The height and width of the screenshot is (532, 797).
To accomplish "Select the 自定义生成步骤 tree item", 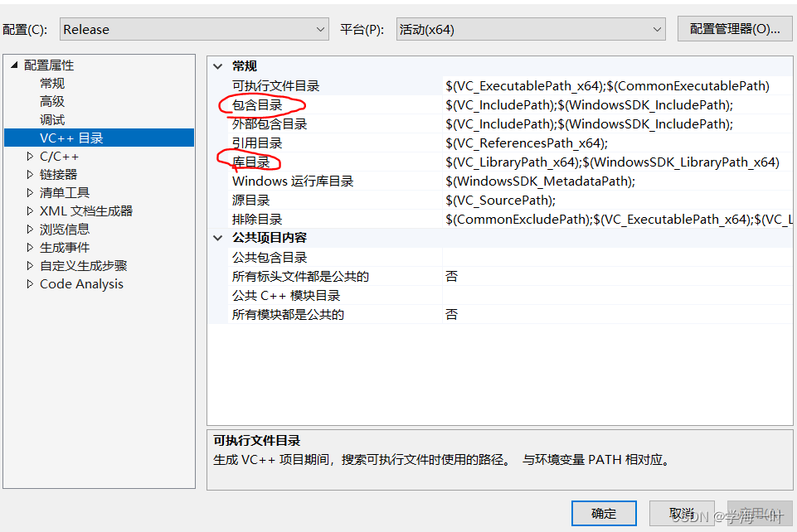I will (x=83, y=265).
